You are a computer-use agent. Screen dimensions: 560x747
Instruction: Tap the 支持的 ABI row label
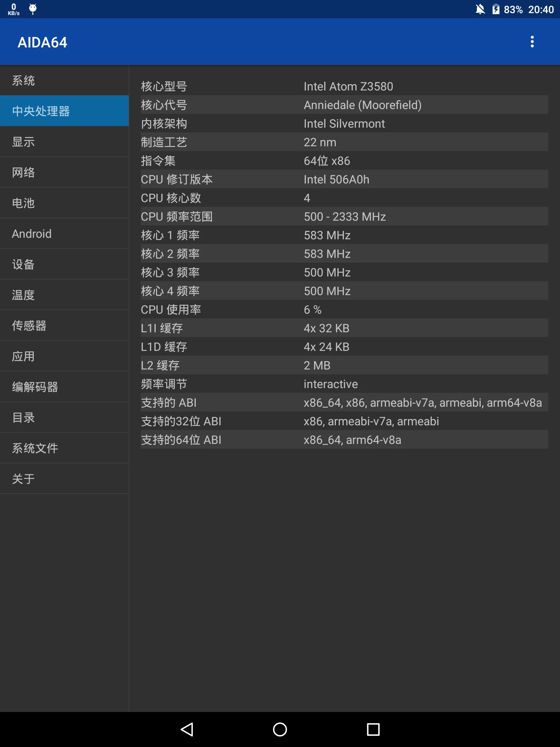tap(168, 403)
